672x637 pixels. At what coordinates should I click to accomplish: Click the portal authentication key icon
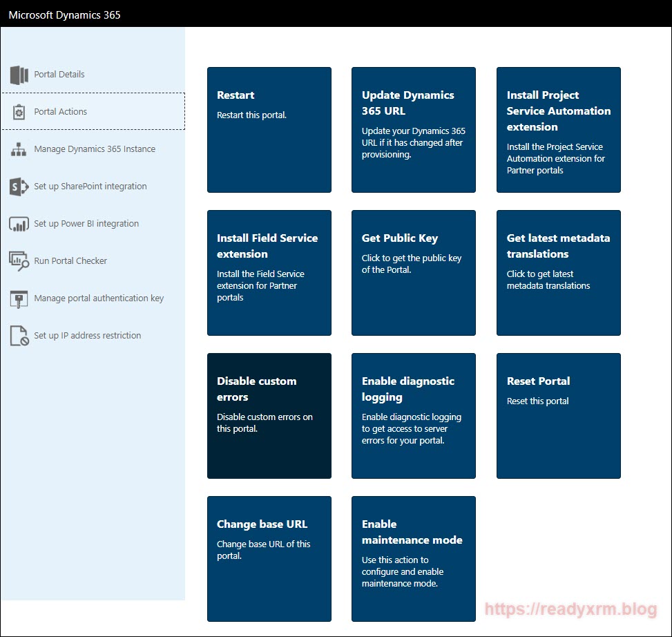coord(19,298)
